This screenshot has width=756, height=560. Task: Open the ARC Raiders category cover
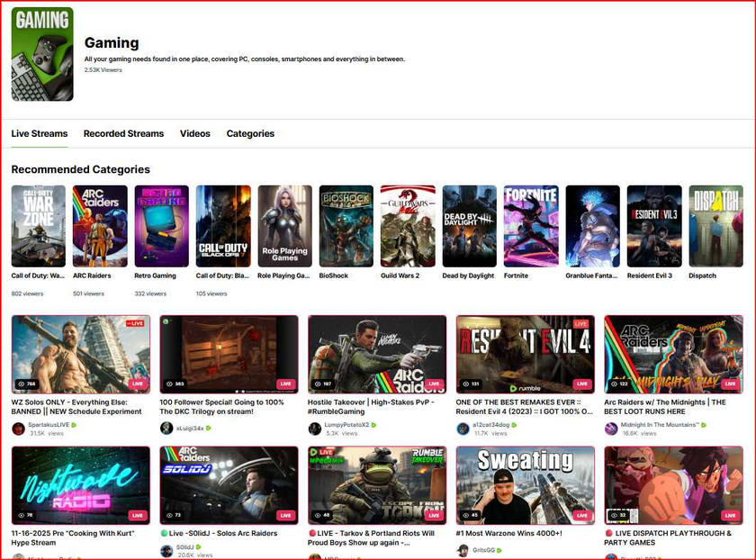coord(100,226)
